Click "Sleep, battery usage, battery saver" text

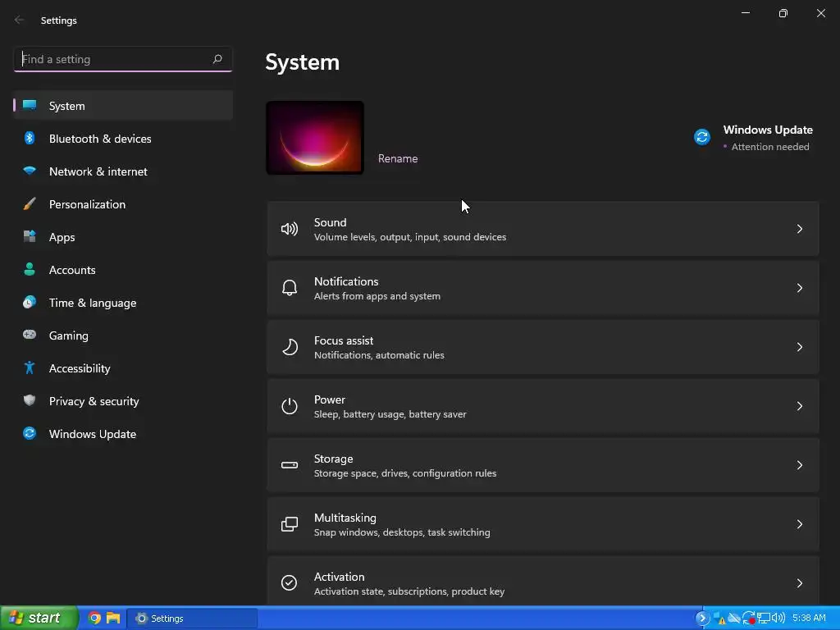[x=390, y=414]
